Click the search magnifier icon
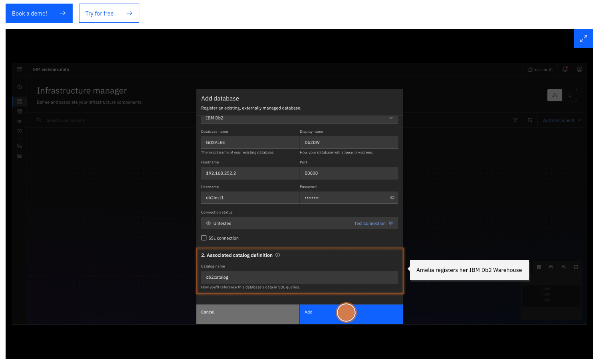The image size is (600, 364). coord(39,120)
